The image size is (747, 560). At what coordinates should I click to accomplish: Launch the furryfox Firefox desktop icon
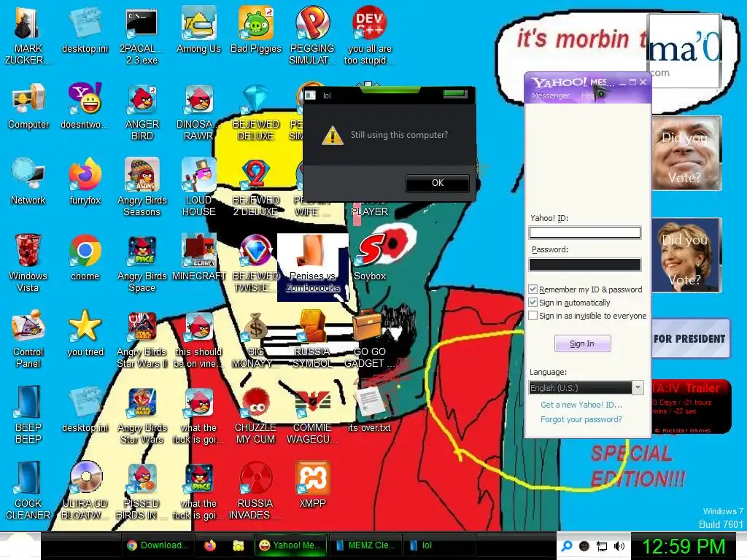click(85, 182)
